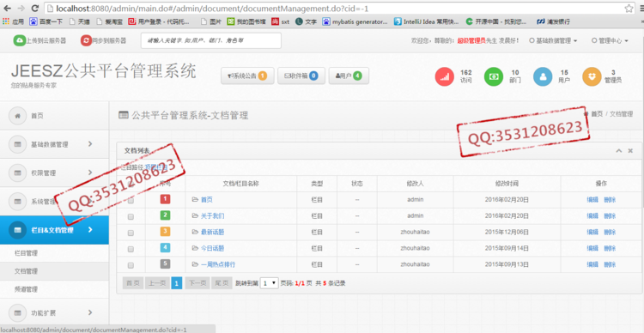Screen dimensions: 644x333
Task: Click the 首页 breadcrumb link
Action: [597, 114]
